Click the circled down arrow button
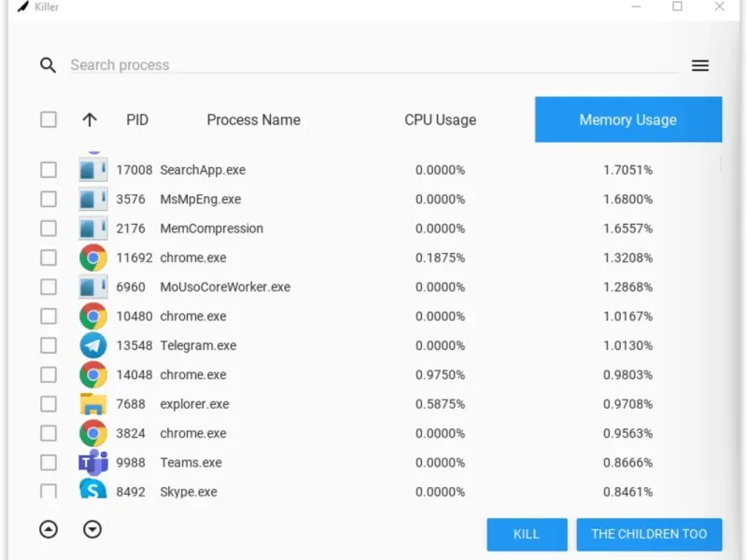The height and width of the screenshot is (560, 747). tap(92, 529)
